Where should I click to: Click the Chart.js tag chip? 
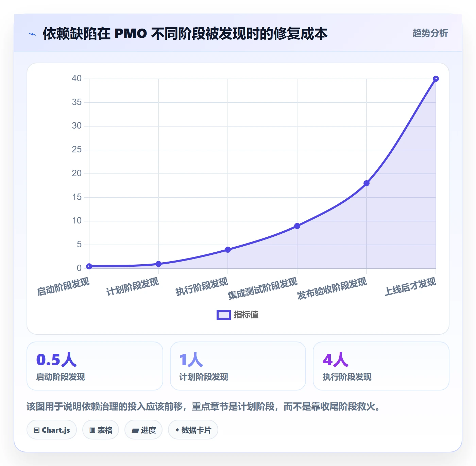[x=52, y=430]
